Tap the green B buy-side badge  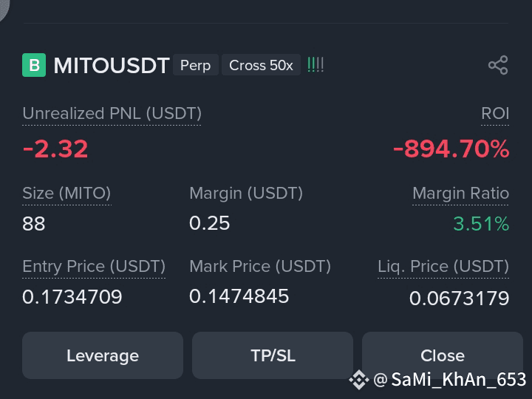tap(34, 65)
